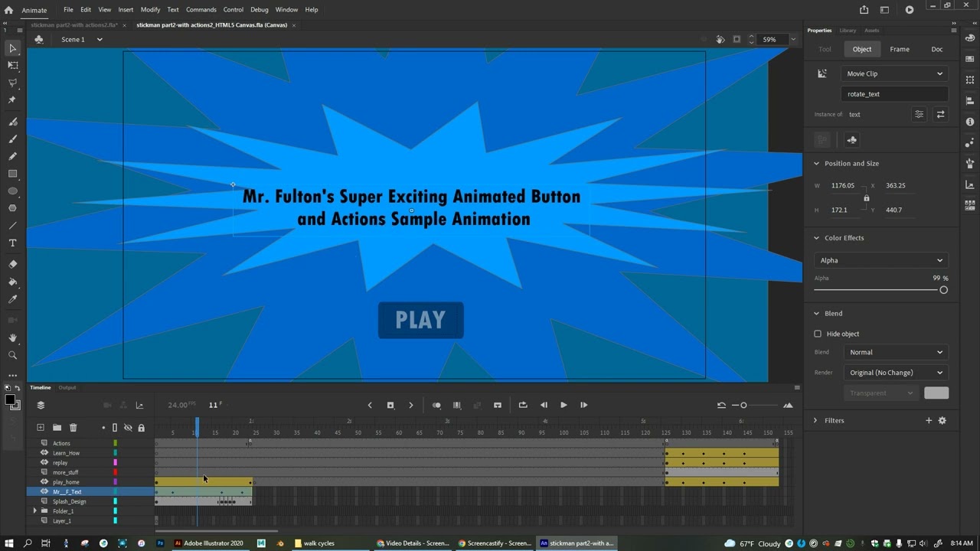Expand the Filters section
Viewport: 980px width, 551px height.
(816, 420)
